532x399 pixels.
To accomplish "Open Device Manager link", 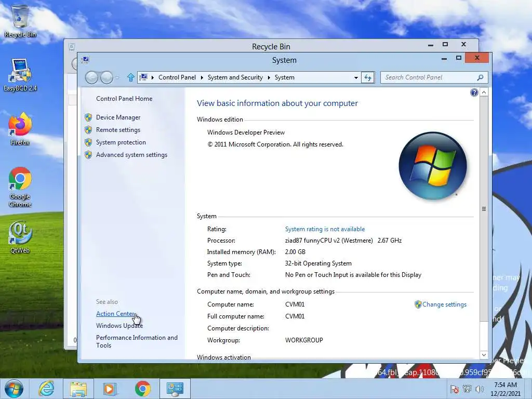I will pos(118,117).
